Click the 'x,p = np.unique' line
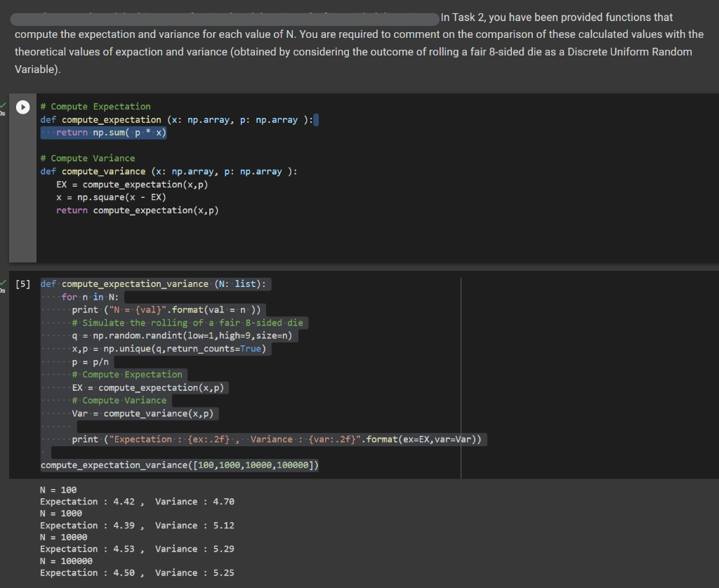The width and height of the screenshot is (719, 588). coord(169,349)
